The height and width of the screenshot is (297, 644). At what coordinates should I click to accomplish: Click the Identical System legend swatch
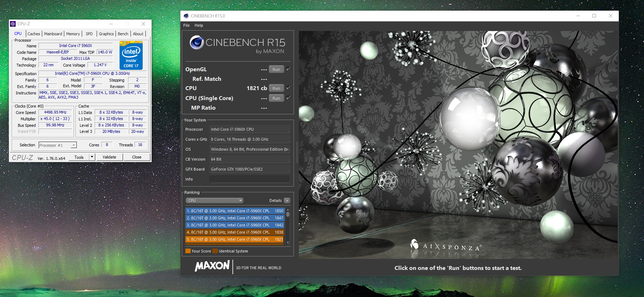(215, 251)
